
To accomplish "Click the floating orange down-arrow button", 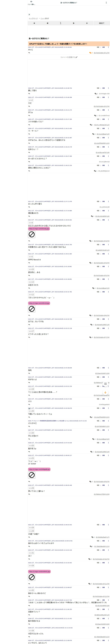I will [x=105, y=393].
